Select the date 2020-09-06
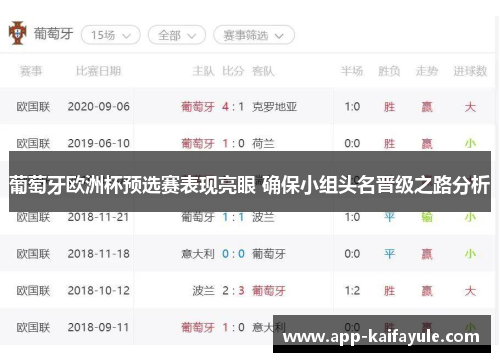 pos(99,107)
